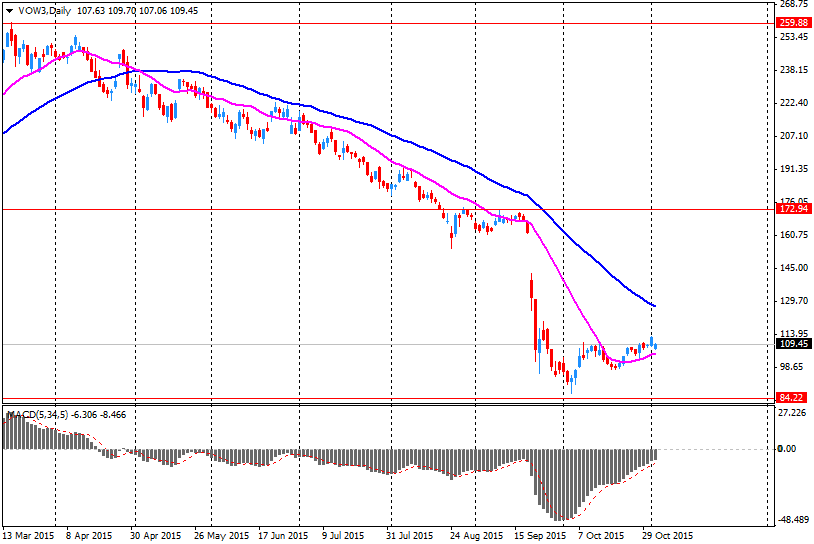Viewport: 814px width, 544px height.
Task: Click the date label 29 Oct 2015
Action: pos(668,535)
